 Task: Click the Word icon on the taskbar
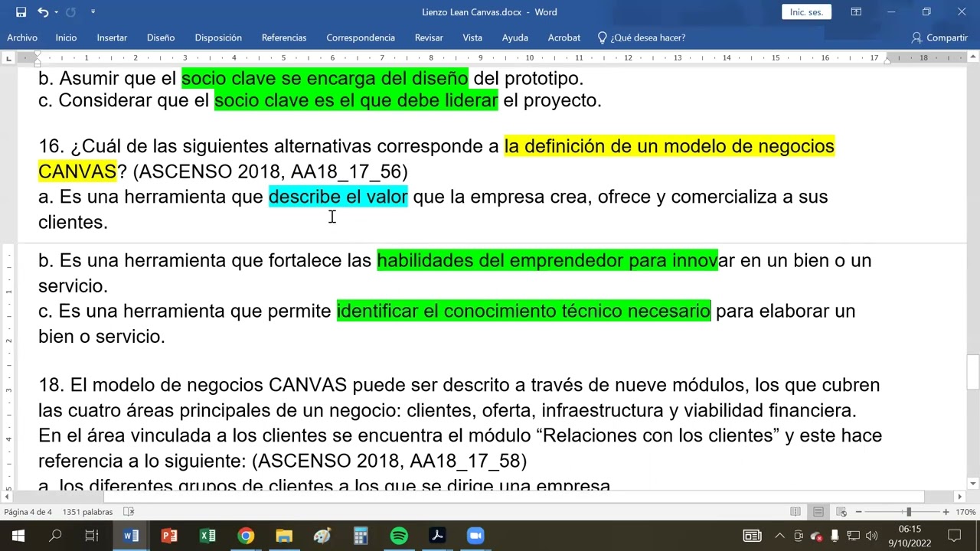coord(131,536)
